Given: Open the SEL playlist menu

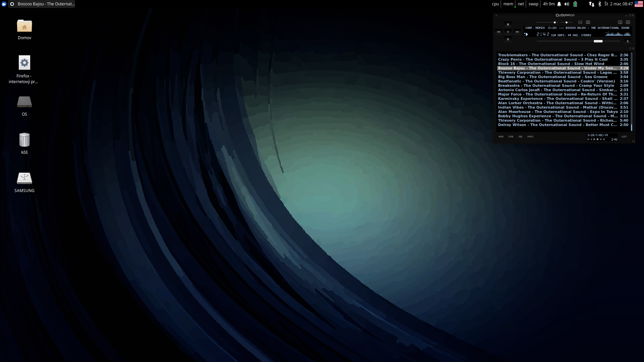Looking at the screenshot, I should (x=521, y=136).
